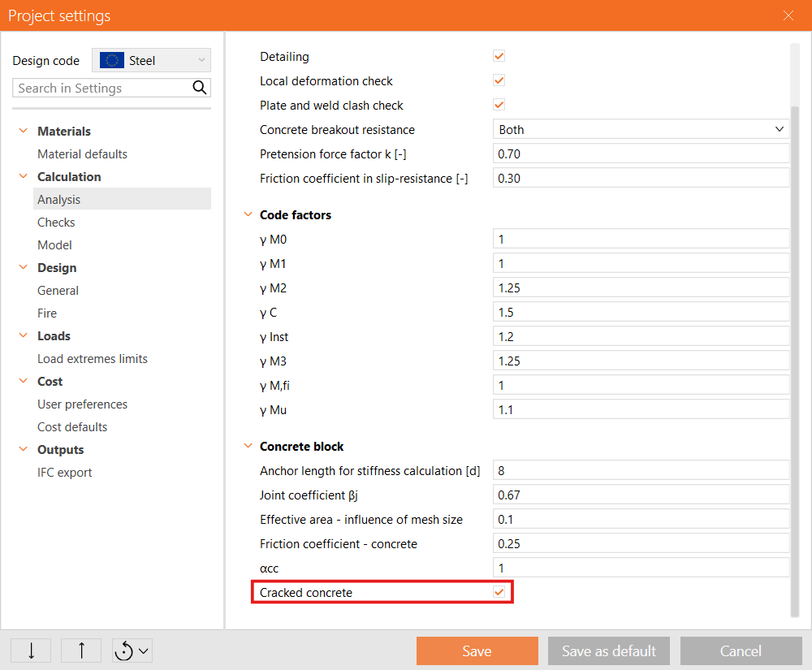Image resolution: width=812 pixels, height=670 pixels.
Task: Open the reset settings dropdown icon
Action: [x=132, y=651]
